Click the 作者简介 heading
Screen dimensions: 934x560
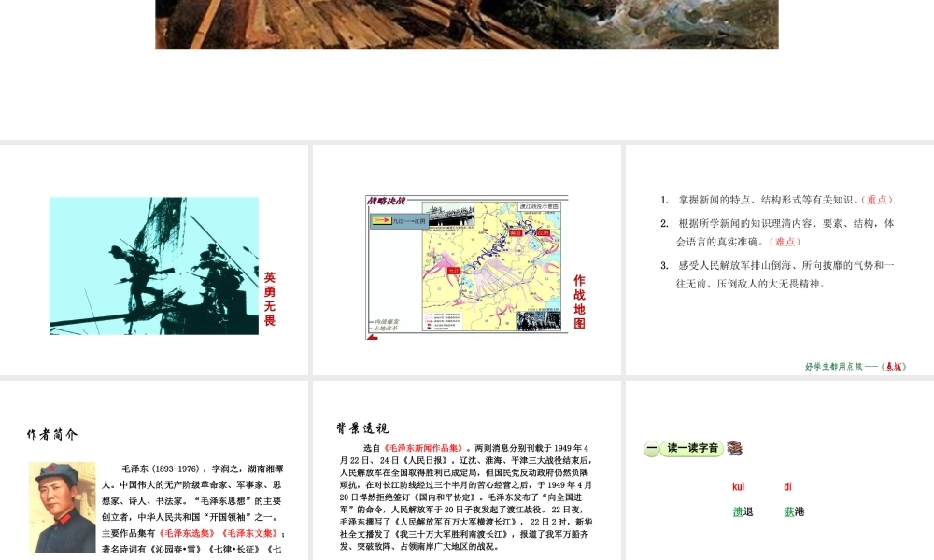(x=51, y=434)
